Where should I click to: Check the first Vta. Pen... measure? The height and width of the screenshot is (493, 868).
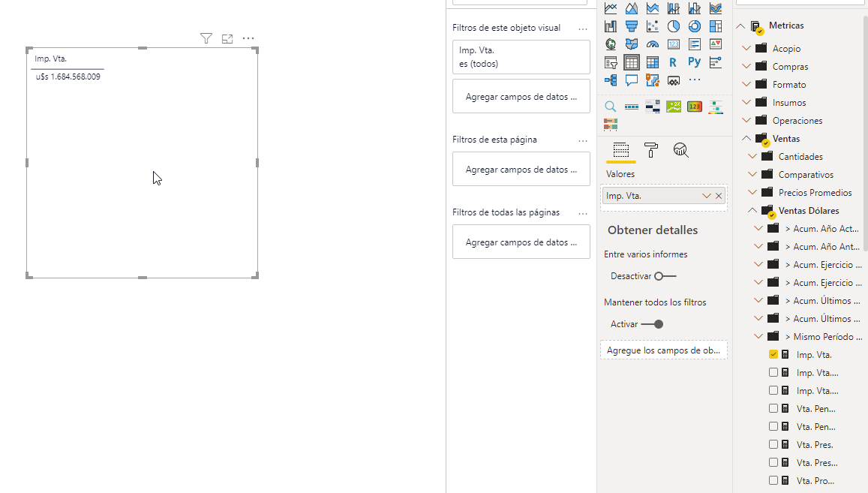point(773,408)
